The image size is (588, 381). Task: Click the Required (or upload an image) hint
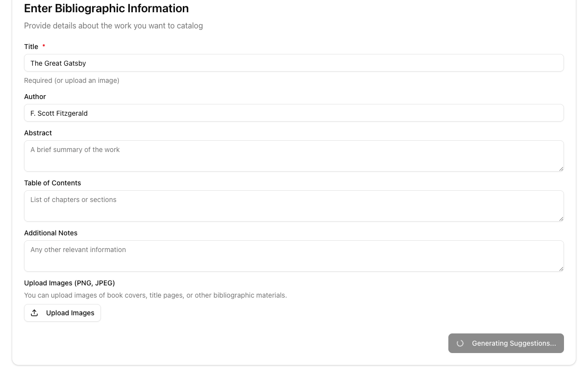72,80
